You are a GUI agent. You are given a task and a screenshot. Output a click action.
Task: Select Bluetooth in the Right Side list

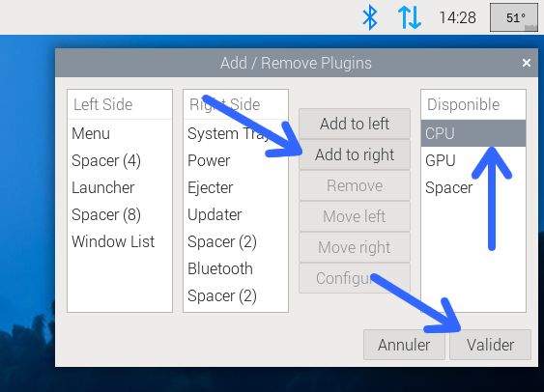pyautogui.click(x=236, y=268)
